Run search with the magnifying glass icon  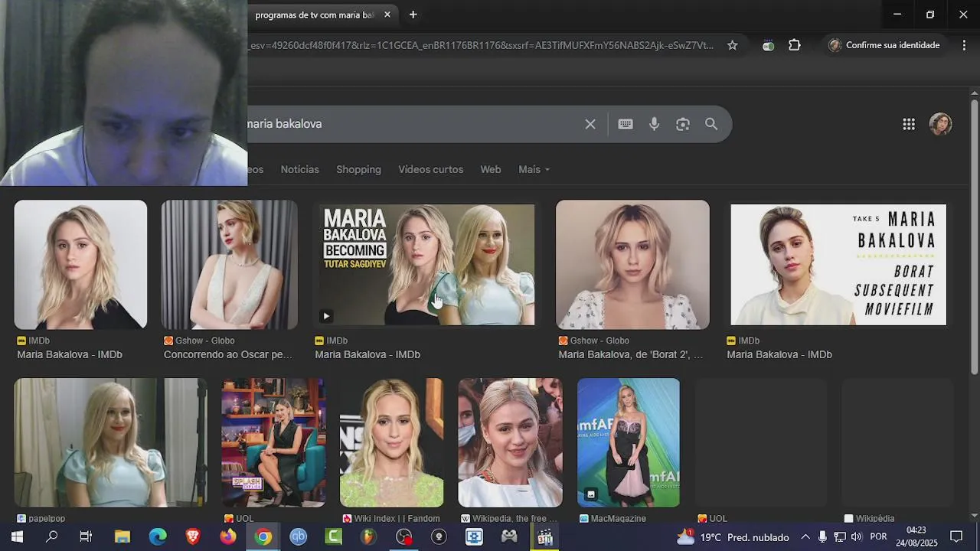pos(711,124)
